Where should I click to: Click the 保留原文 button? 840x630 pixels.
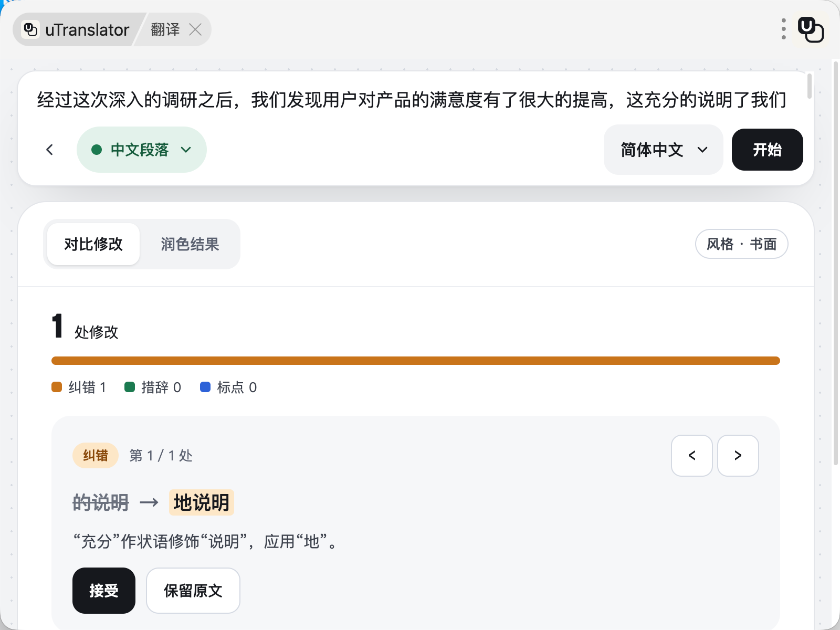point(193,591)
